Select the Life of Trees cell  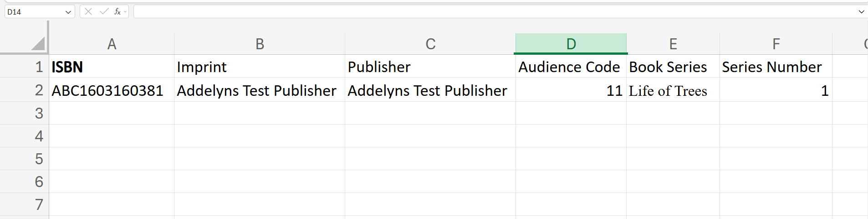click(673, 90)
